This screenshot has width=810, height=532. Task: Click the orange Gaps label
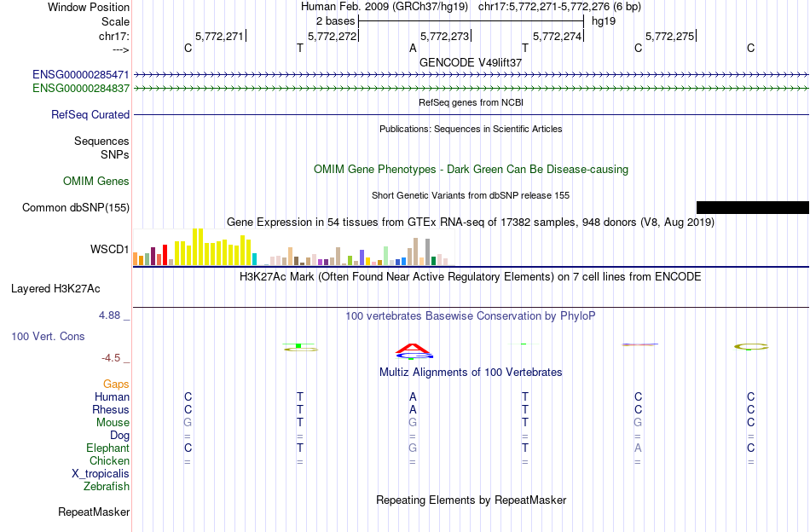tap(116, 384)
